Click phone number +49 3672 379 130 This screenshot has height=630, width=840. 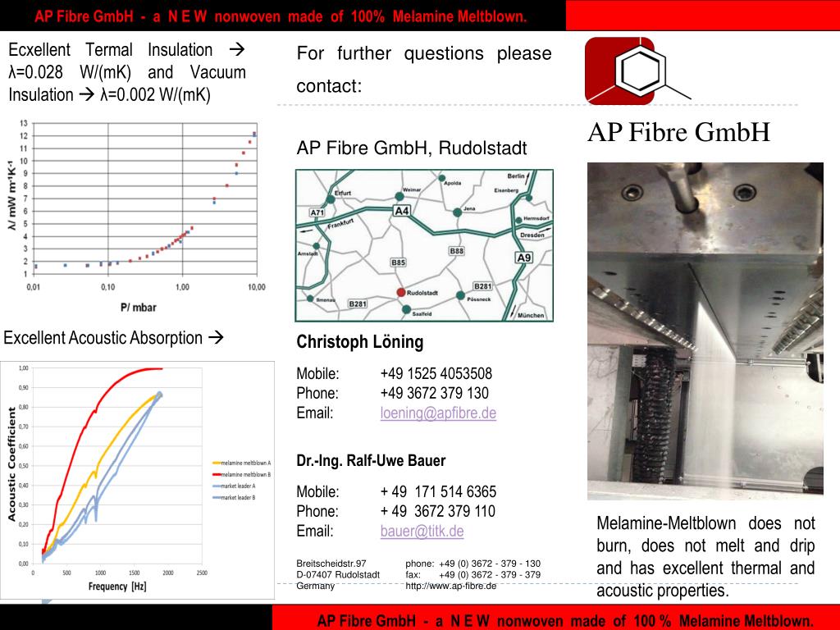pyautogui.click(x=435, y=393)
